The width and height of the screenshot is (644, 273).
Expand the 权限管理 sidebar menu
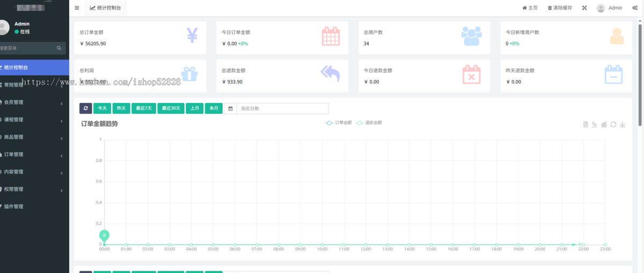[34, 189]
